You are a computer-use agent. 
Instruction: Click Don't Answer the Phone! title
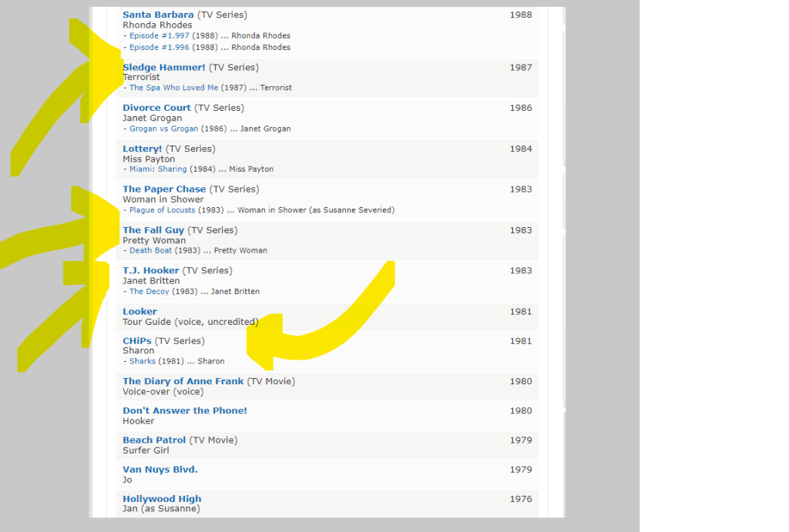[185, 411]
